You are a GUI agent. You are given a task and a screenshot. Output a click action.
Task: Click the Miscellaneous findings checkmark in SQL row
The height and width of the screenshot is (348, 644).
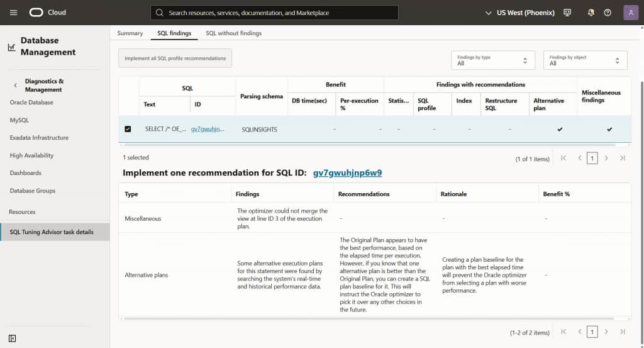click(609, 129)
